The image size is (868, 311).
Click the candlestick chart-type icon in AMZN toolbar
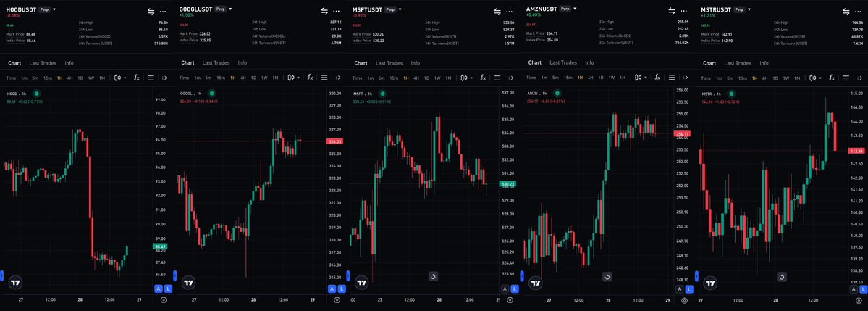point(639,78)
